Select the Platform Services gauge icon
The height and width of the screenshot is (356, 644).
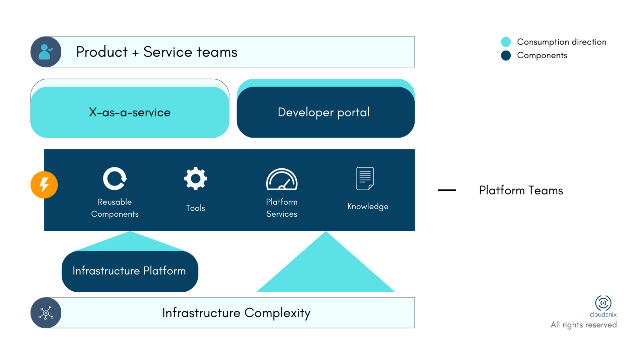282,179
